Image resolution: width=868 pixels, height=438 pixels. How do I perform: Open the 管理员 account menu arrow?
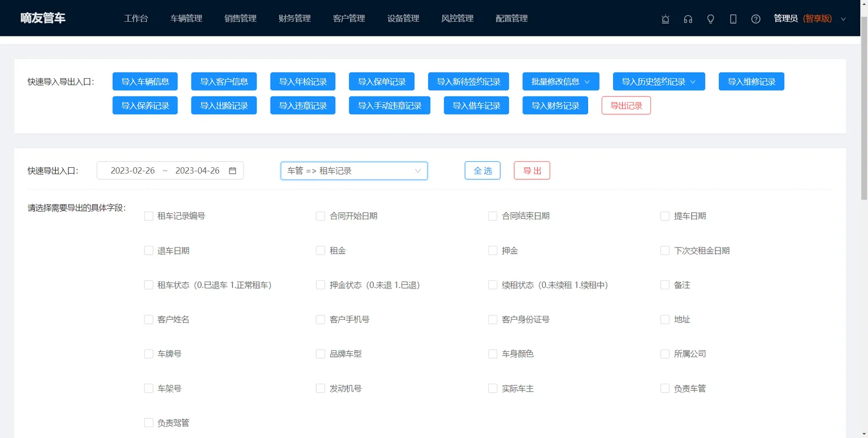[843, 19]
